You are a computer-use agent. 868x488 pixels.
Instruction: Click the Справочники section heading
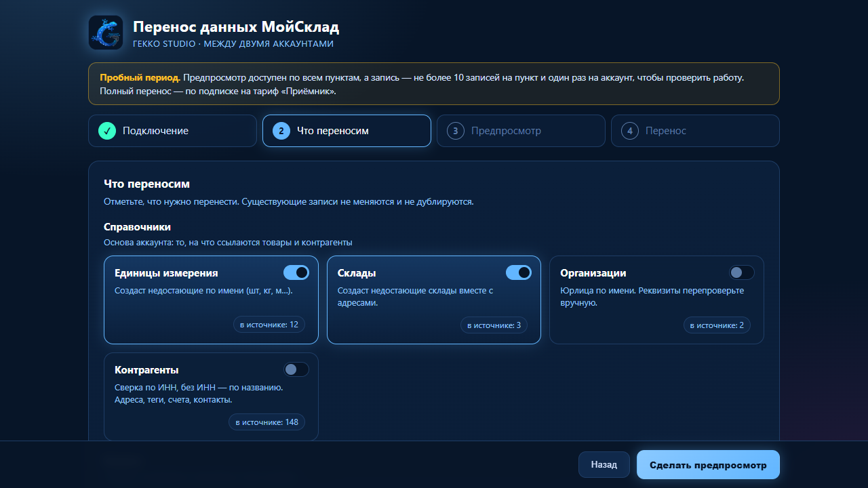137,227
